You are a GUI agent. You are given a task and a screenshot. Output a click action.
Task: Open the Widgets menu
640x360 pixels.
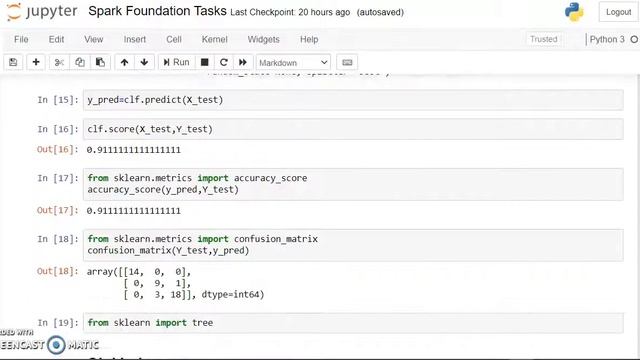[264, 40]
